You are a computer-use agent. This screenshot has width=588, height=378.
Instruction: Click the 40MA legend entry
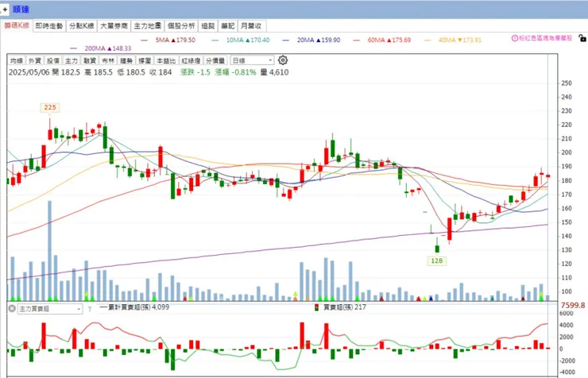453,40
